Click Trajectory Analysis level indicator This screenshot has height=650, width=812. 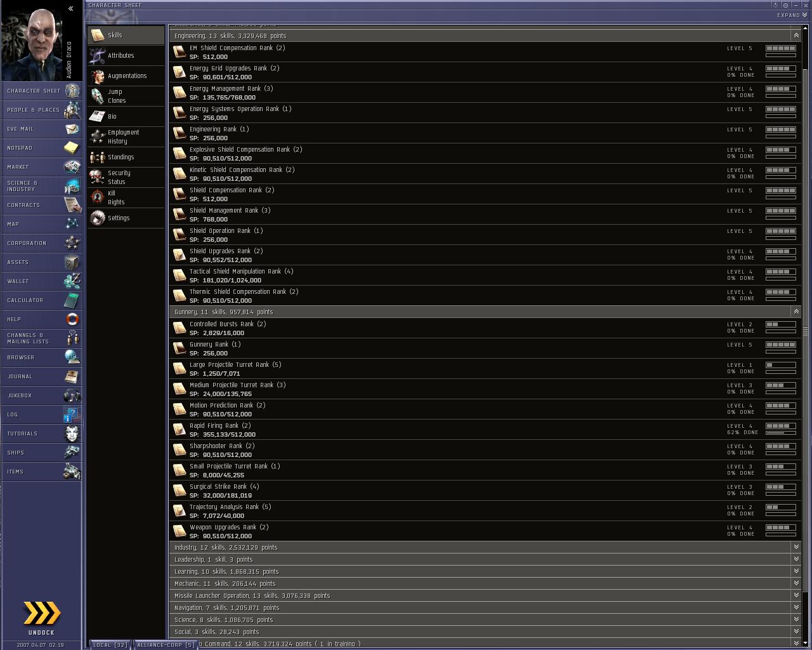coord(781,507)
